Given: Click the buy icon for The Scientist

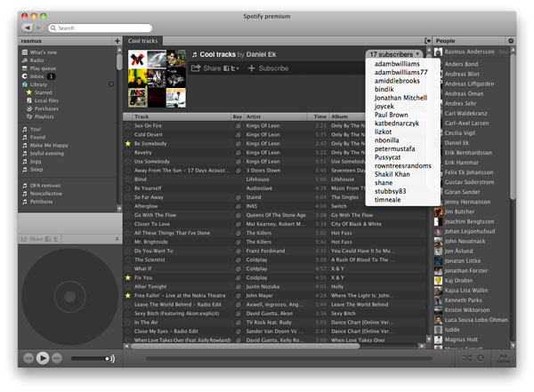Looking at the screenshot, I should coord(238,260).
